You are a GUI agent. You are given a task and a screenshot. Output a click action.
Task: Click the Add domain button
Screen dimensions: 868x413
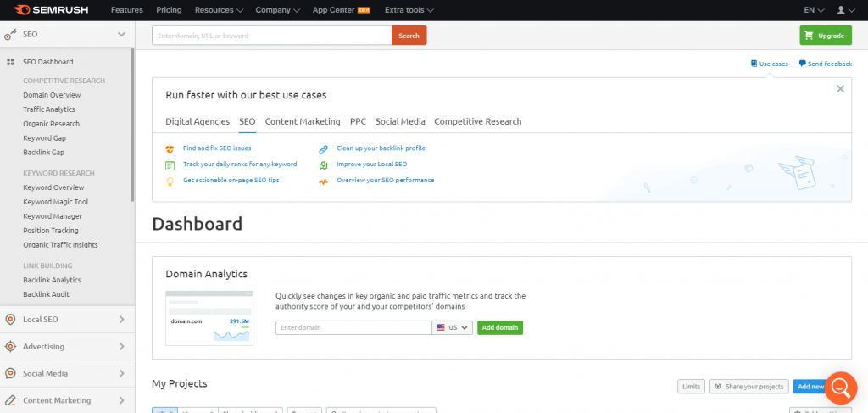tap(500, 327)
